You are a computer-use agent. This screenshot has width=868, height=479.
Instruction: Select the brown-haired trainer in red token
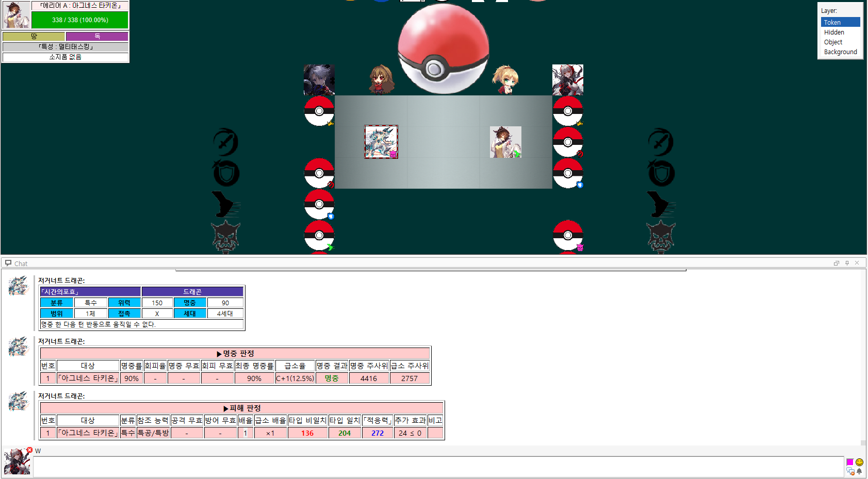[381, 79]
